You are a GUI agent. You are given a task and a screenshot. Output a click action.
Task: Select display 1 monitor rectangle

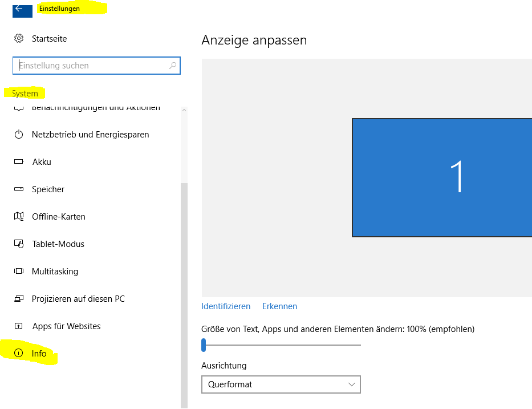pyautogui.click(x=442, y=177)
